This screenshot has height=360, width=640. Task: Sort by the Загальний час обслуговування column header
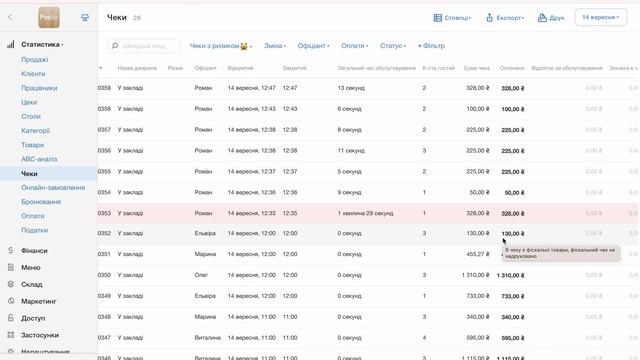[377, 68]
